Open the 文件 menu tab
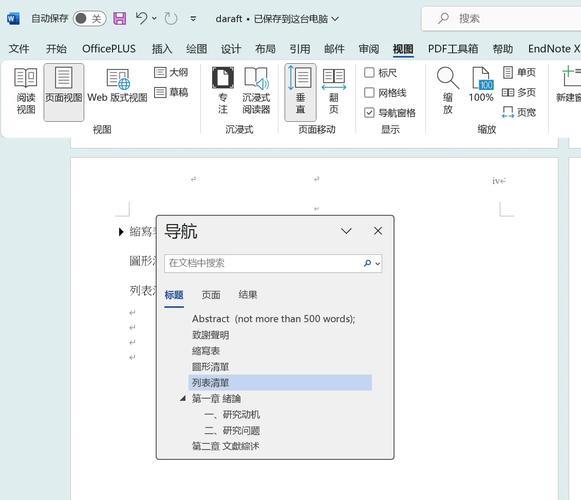Screen dimensions: 581x500 pos(19,49)
